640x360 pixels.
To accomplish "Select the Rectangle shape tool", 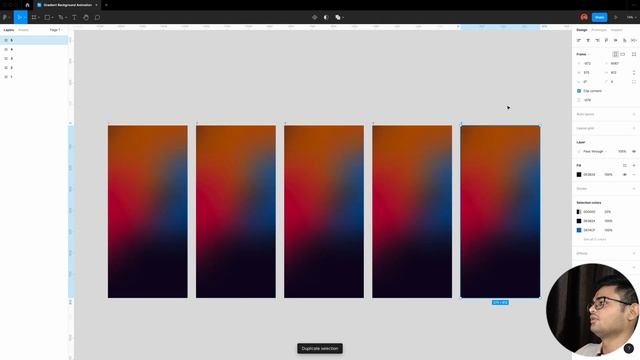I will pyautogui.click(x=47, y=18).
